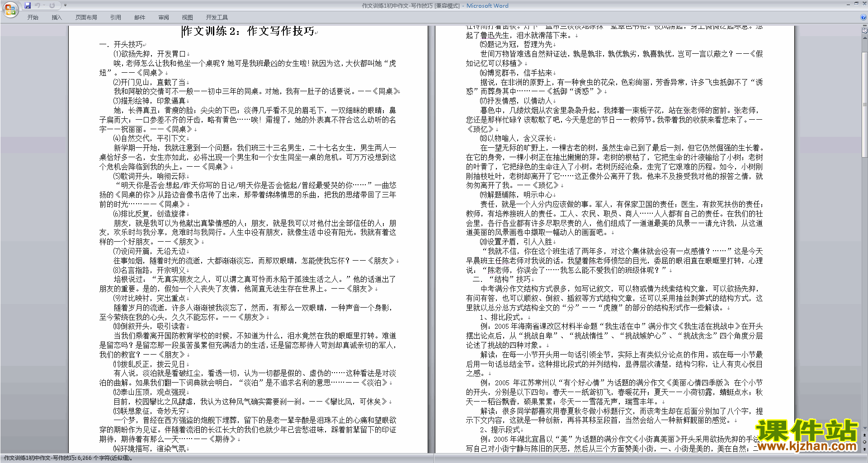Viewport: 868px width, 463px height.
Task: Click the Redo icon in Quick Access
Action: (52, 5)
